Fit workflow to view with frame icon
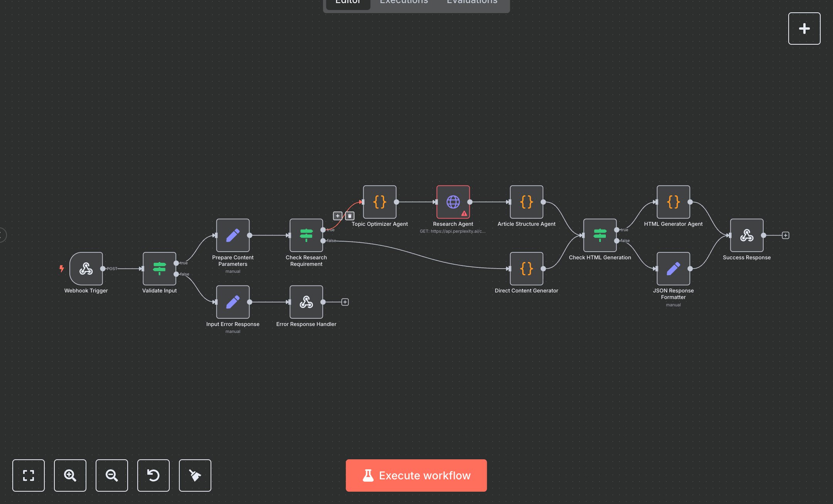Image resolution: width=833 pixels, height=504 pixels. [28, 475]
